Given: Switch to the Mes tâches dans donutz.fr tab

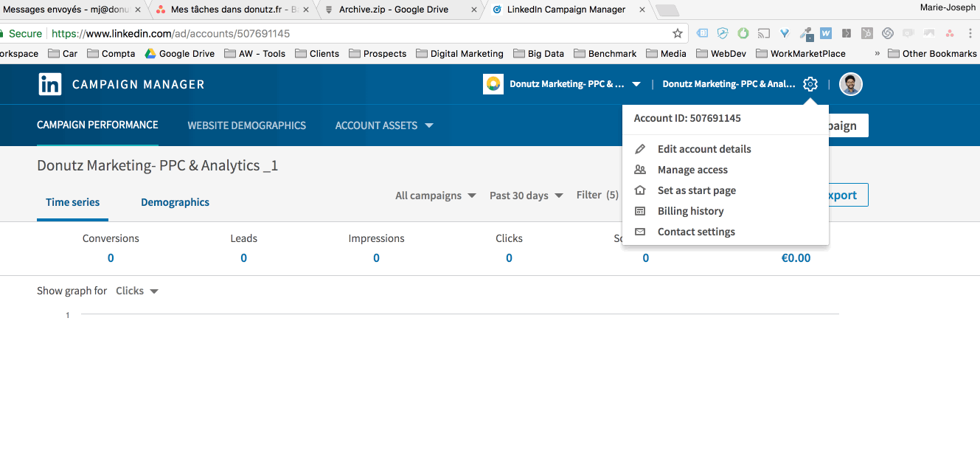Looking at the screenshot, I should coord(234,10).
